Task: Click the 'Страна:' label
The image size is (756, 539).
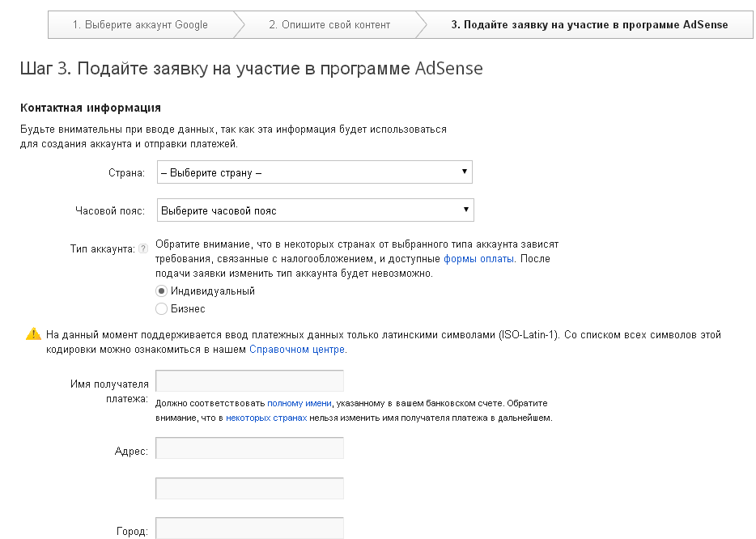Action: (x=126, y=173)
